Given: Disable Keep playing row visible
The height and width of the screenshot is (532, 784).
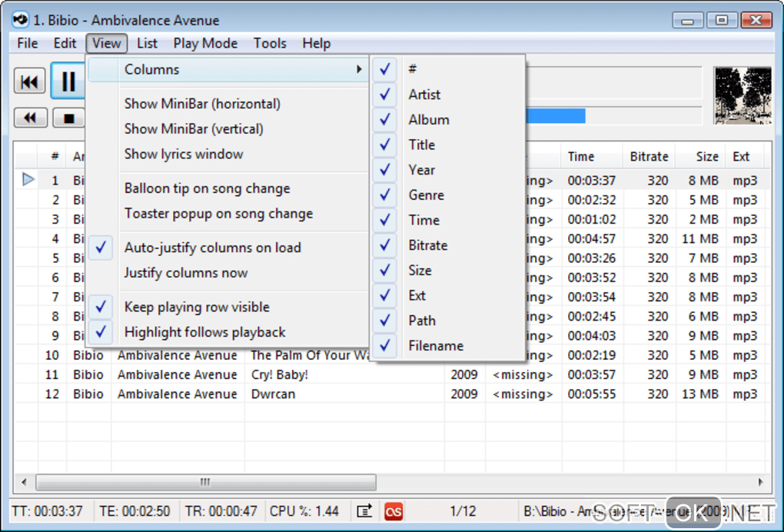Looking at the screenshot, I should tap(228, 307).
